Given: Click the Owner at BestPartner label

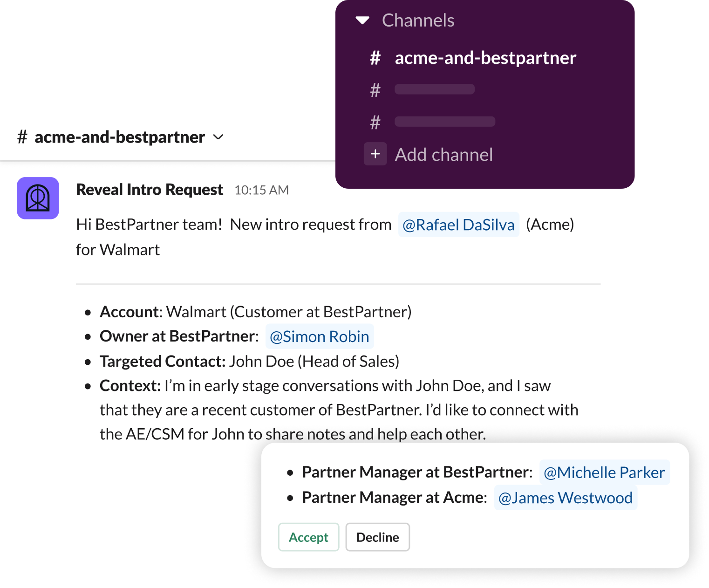Looking at the screenshot, I should click(x=179, y=336).
